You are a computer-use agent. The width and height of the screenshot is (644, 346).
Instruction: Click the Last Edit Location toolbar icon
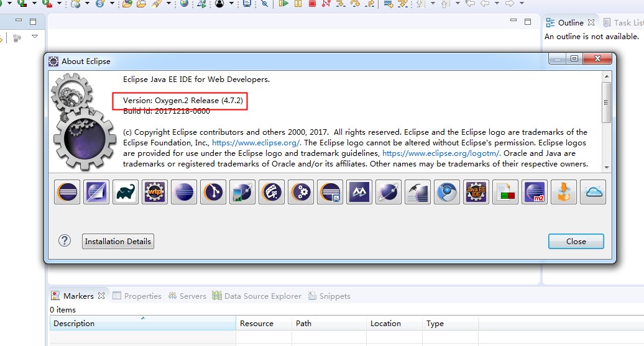pyautogui.click(x=471, y=3)
